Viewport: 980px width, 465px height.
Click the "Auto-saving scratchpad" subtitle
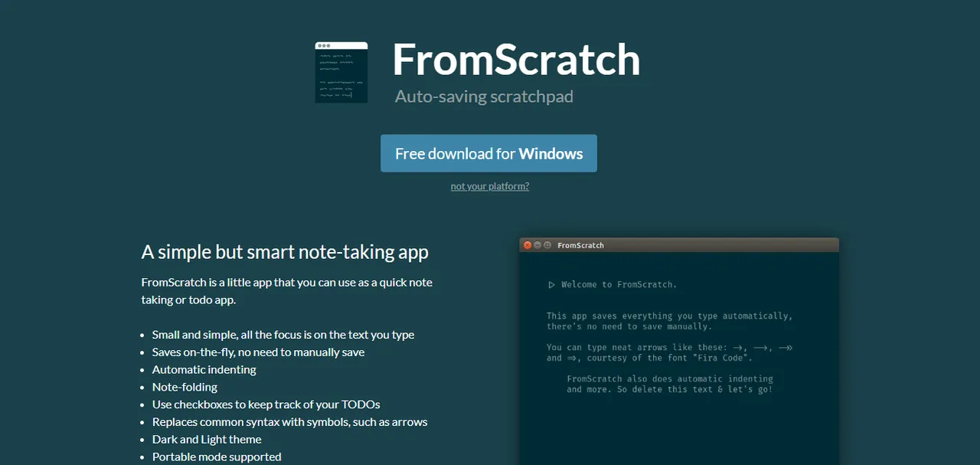tap(484, 97)
